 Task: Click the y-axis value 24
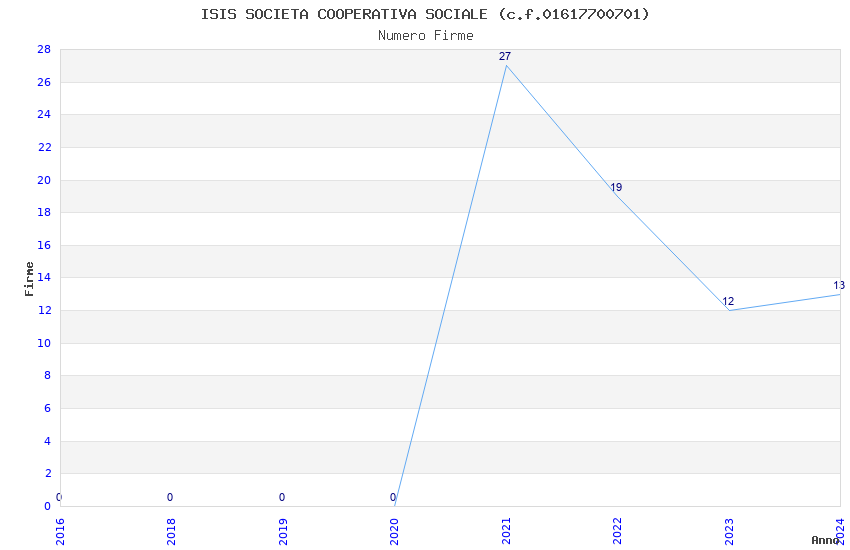click(44, 114)
